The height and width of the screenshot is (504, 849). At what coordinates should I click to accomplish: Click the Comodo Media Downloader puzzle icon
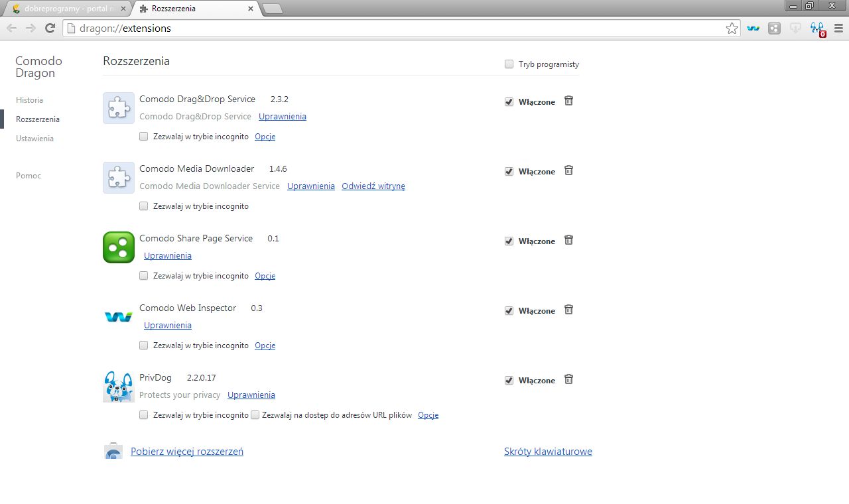pyautogui.click(x=119, y=178)
